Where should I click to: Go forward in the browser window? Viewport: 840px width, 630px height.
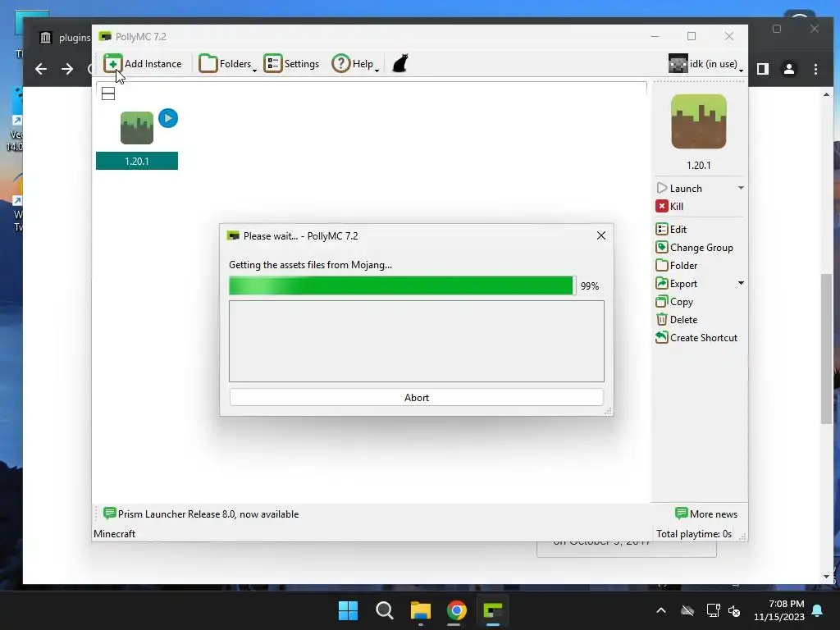[67, 69]
